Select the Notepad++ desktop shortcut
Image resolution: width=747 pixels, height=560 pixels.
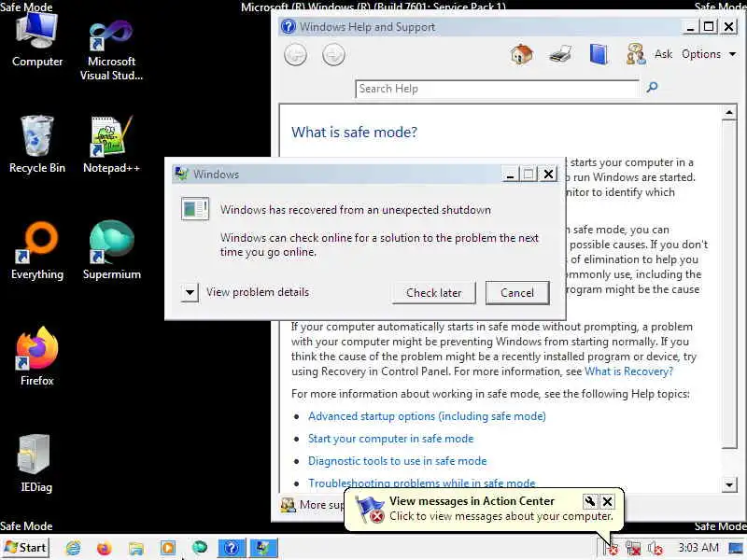click(x=111, y=144)
